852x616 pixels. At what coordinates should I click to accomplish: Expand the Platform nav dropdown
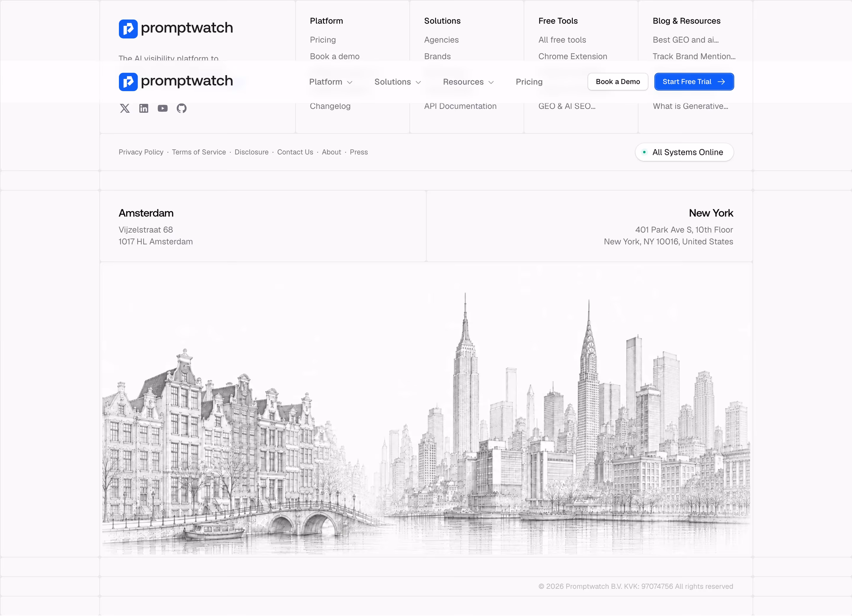pos(330,82)
